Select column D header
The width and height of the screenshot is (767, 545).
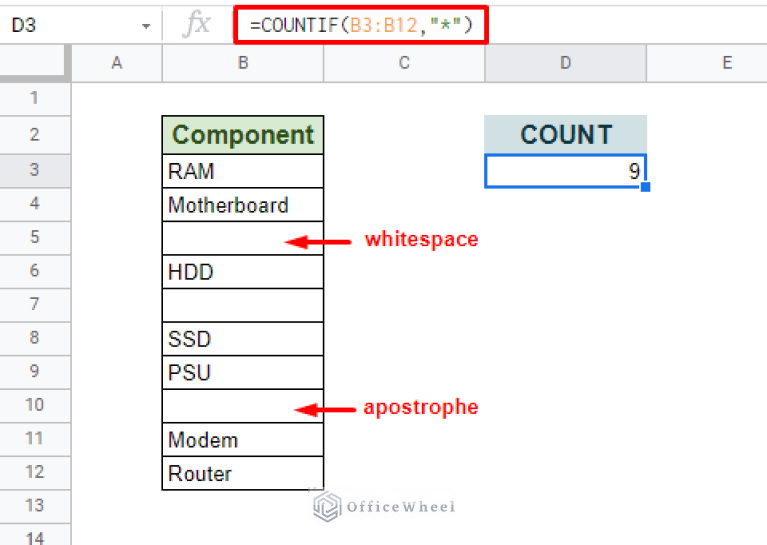(565, 63)
